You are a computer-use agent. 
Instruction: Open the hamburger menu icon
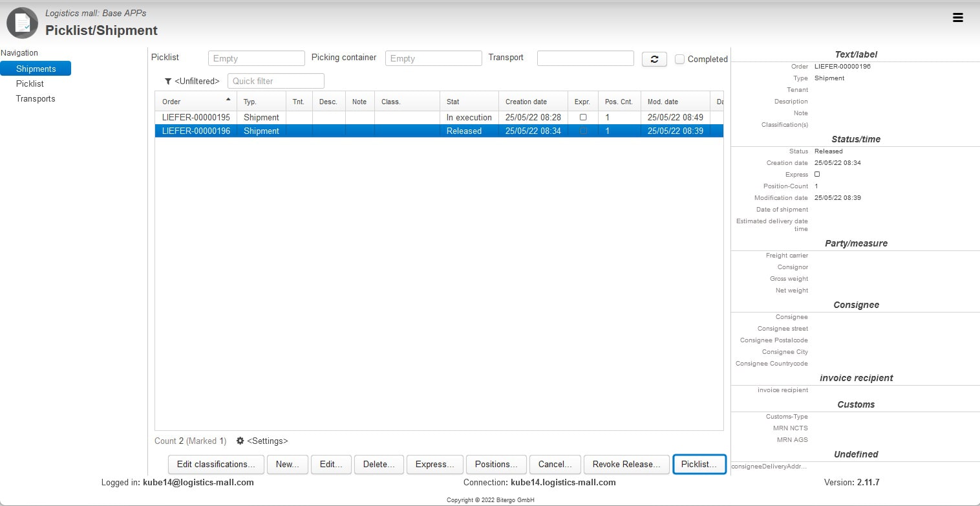(x=958, y=18)
